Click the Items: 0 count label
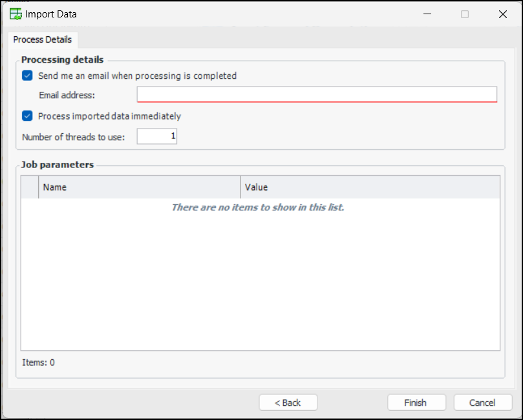Screen dimensions: 523x420 pyautogui.click(x=38, y=362)
